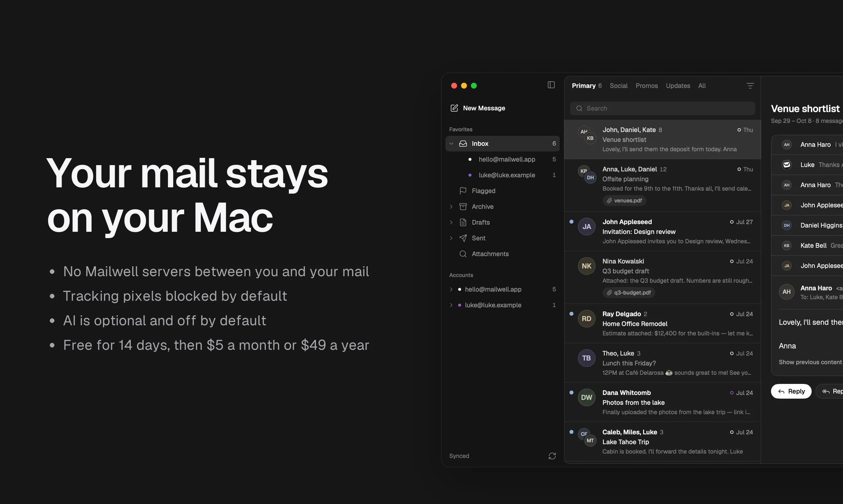Click the Flagged flag icon
This screenshot has width=843, height=504.
pyautogui.click(x=463, y=191)
